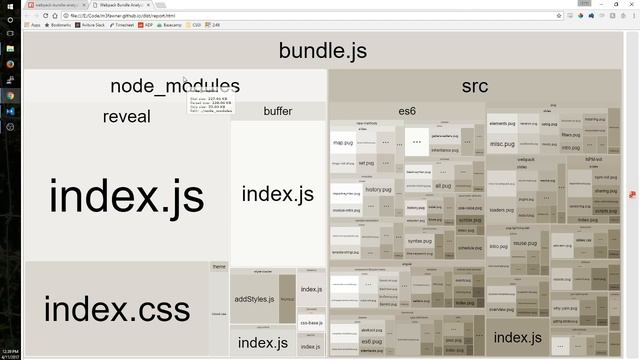Screen dimensions: 640x360
Task: Select the buffer package header
Action: click(278, 111)
